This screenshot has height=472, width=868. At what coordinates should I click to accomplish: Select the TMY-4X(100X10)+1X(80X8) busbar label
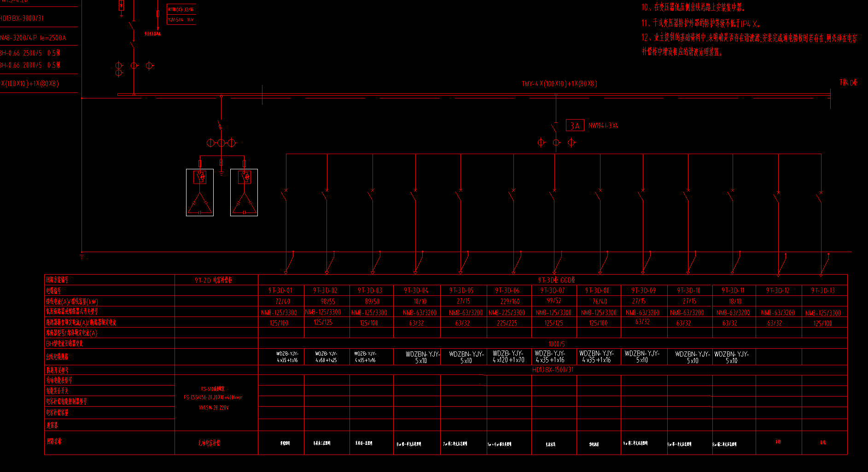pos(559,84)
